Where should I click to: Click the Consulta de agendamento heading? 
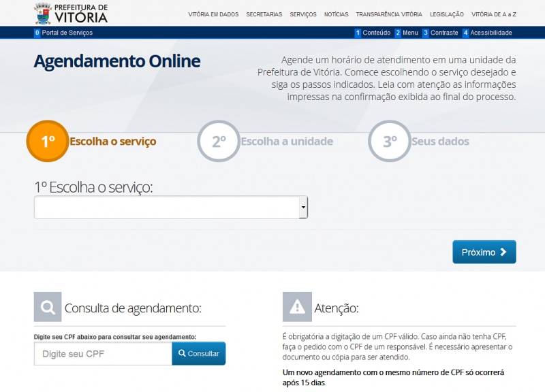coord(133,308)
